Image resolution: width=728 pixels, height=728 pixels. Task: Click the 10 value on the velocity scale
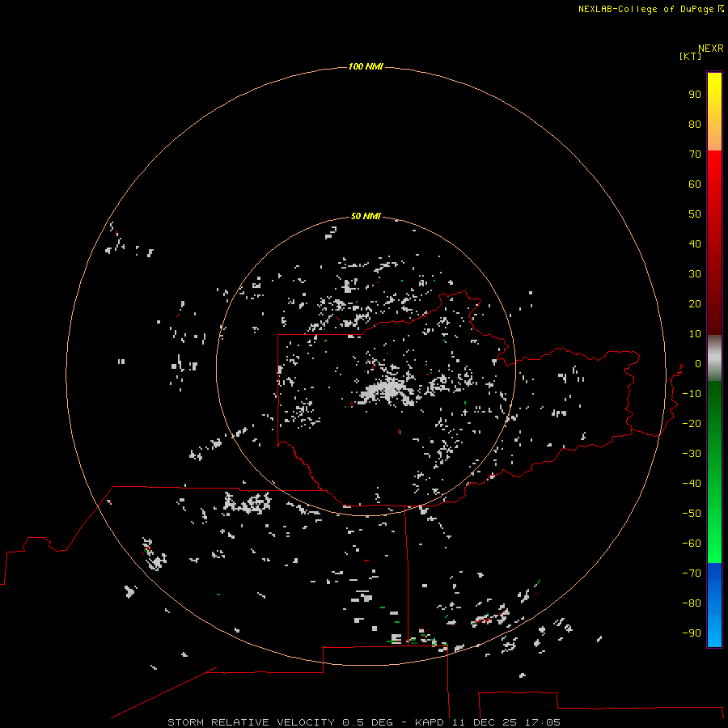695,334
